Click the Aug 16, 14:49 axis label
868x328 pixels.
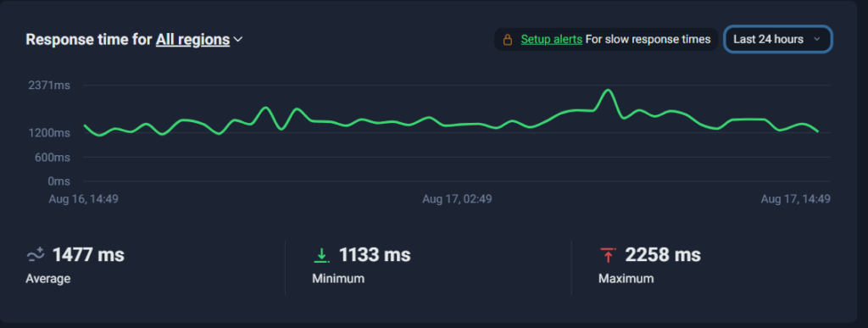(83, 199)
